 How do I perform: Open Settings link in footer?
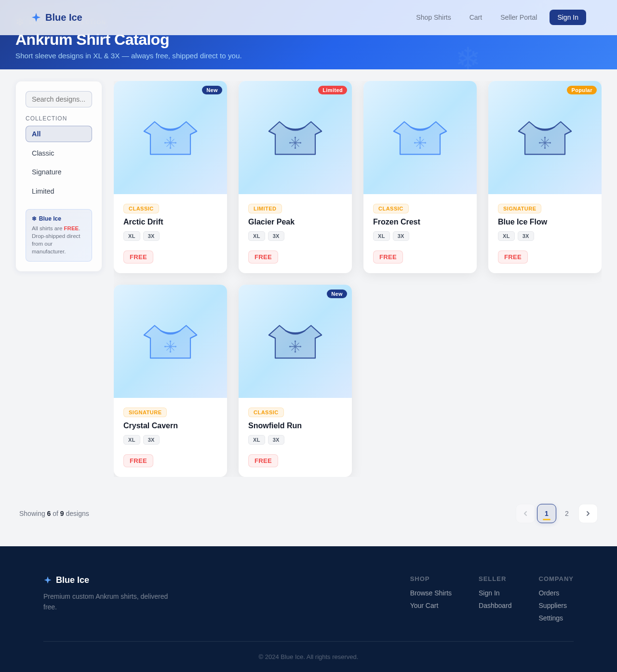pos(551,618)
